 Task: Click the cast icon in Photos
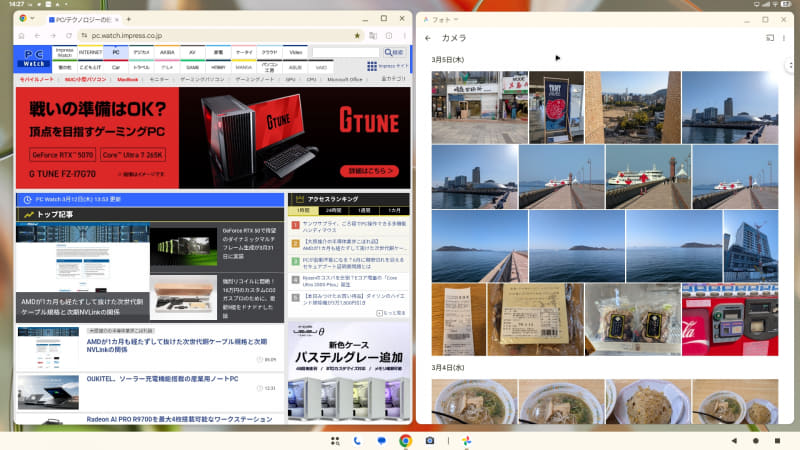(x=770, y=38)
